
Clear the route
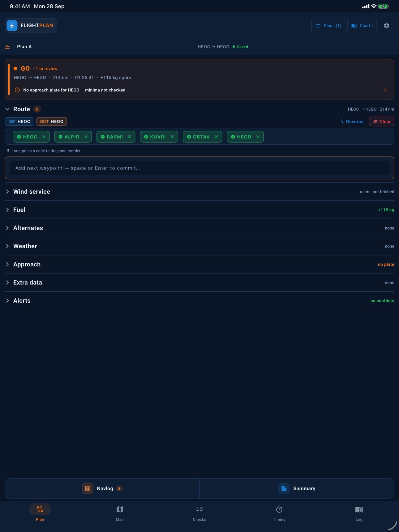pos(382,122)
